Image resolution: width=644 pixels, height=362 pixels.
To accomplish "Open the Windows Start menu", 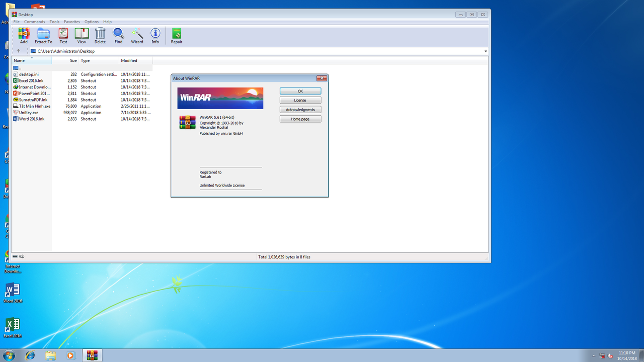I will click(x=9, y=355).
